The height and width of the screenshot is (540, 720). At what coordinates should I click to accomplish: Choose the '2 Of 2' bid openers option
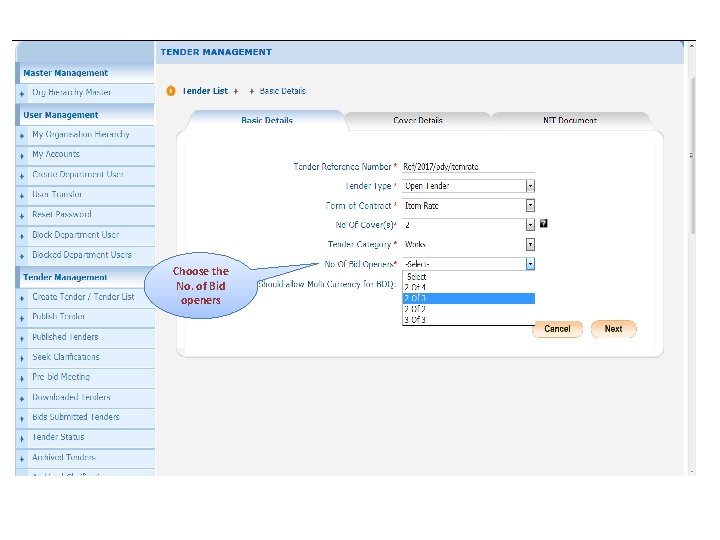(x=468, y=309)
